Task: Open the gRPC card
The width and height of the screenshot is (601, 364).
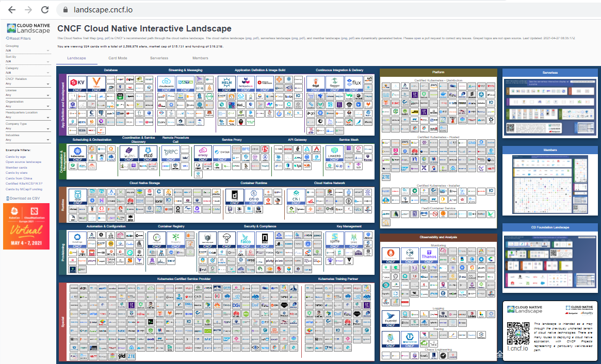Action: click(170, 153)
